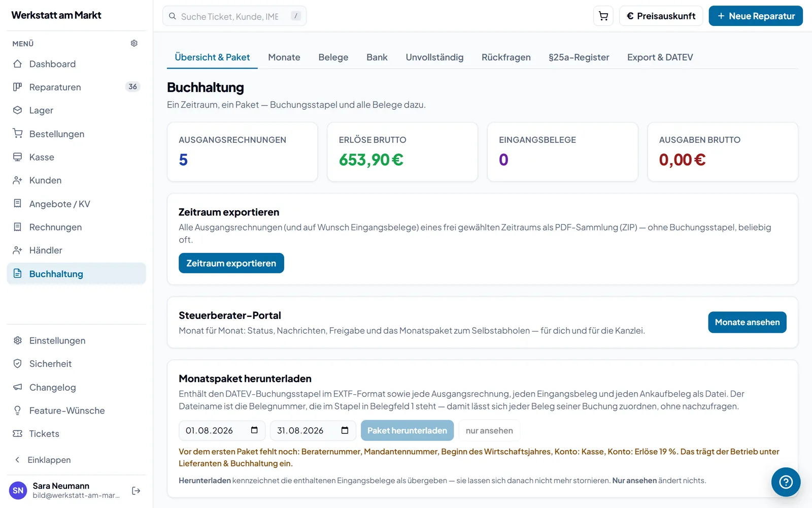The width and height of the screenshot is (812, 508).
Task: Open Reparaturen in the sidebar
Action: pyautogui.click(x=76, y=87)
